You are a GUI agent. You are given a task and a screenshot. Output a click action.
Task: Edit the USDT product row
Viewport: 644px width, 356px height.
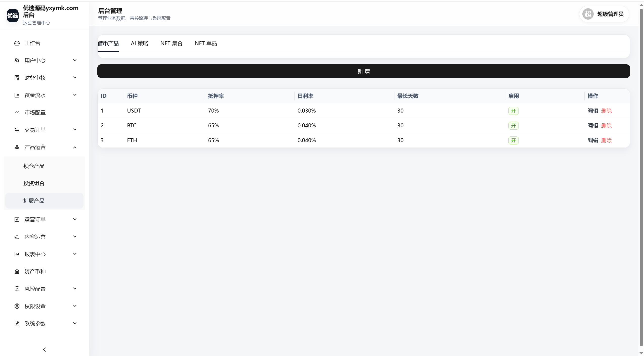pyautogui.click(x=593, y=111)
